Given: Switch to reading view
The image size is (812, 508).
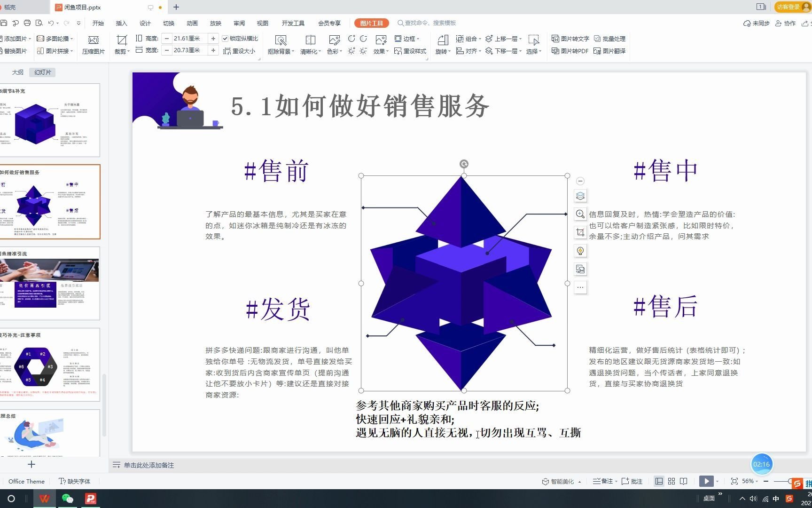Looking at the screenshot, I should click(684, 481).
